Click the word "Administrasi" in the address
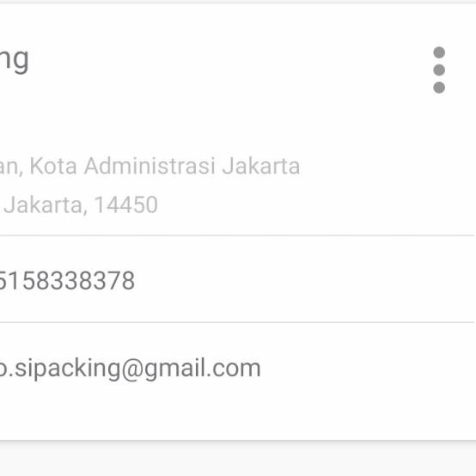The height and width of the screenshot is (476, 476). click(150, 166)
